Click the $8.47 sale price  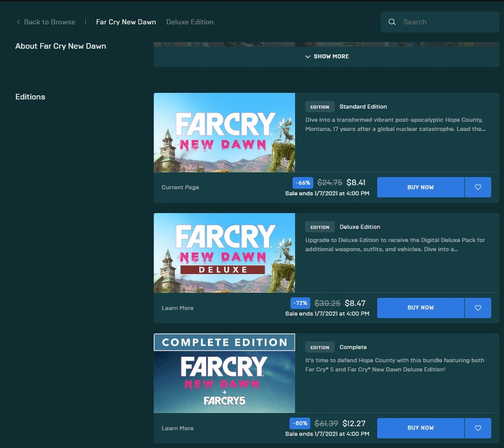click(355, 303)
